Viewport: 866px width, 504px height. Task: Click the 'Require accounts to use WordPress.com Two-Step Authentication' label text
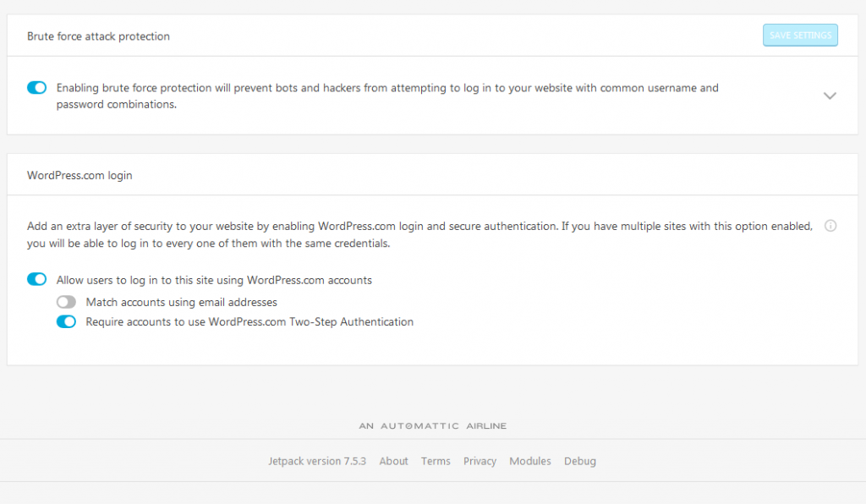[249, 322]
